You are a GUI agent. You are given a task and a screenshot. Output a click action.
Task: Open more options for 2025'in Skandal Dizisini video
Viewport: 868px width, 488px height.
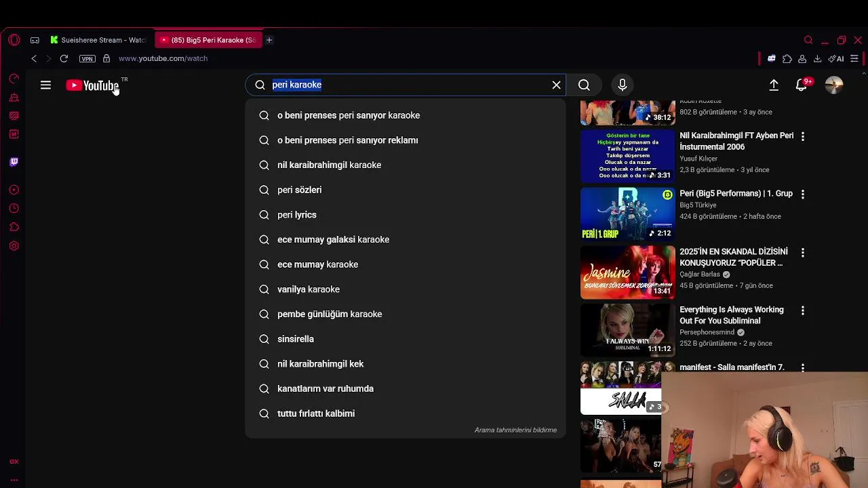pos(803,252)
